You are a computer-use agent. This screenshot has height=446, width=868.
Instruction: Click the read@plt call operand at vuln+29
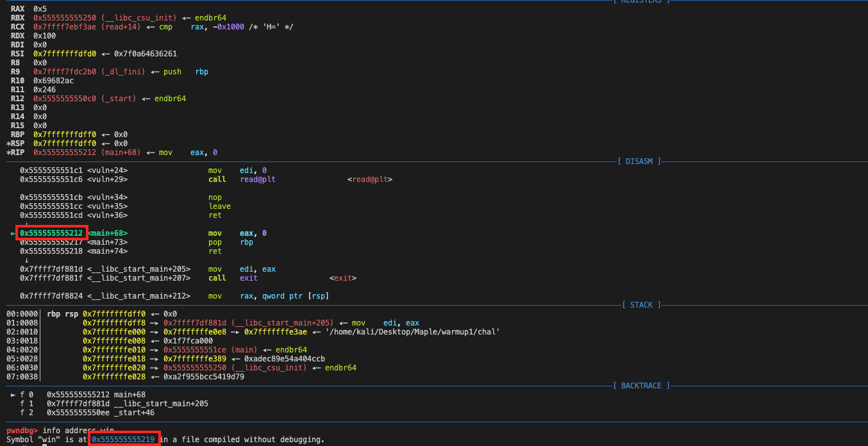tap(258, 179)
